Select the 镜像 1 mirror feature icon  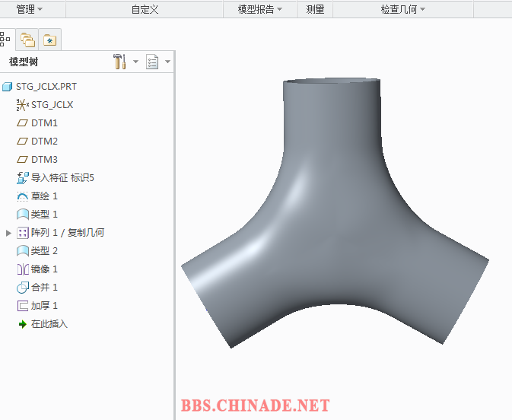click(22, 269)
